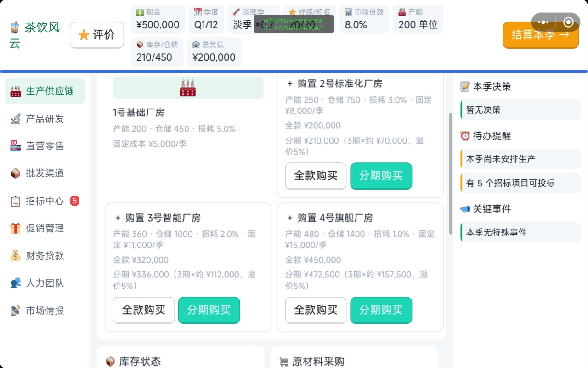Click 全款购买 for 4号旗舰厂房
The image size is (588, 368).
click(316, 310)
